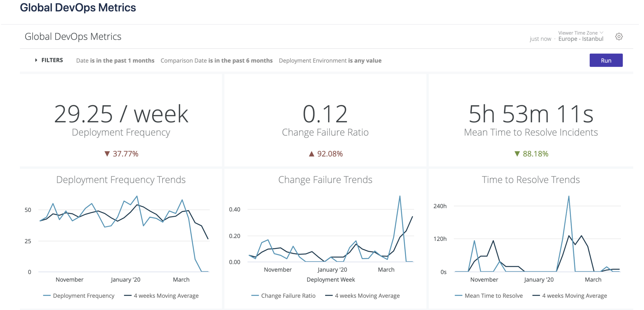Toggle Mean Time to Resolve legend series

(x=489, y=296)
